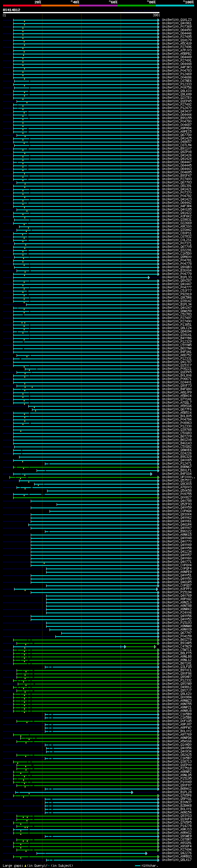197x868 pixels.
Task: Select the UniRef100_B4FGG4 hit name
Action: (x=177, y=474)
